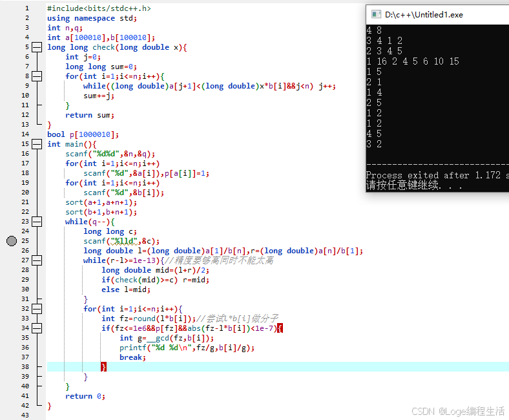The width and height of the screenshot is (509, 420).
Task: Click the 'int main(){' line
Action: coord(72,144)
